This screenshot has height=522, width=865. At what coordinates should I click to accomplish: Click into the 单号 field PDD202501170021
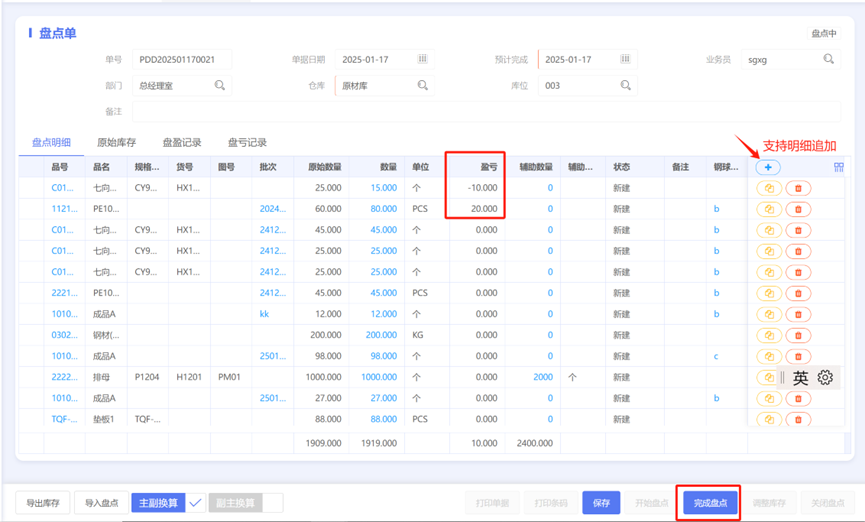[x=182, y=60]
